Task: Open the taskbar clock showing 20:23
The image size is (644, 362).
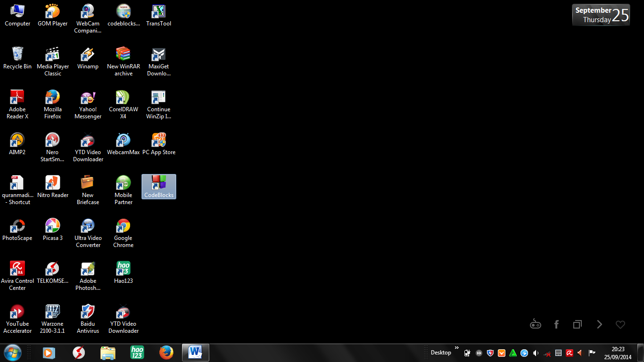Action: pos(618,353)
